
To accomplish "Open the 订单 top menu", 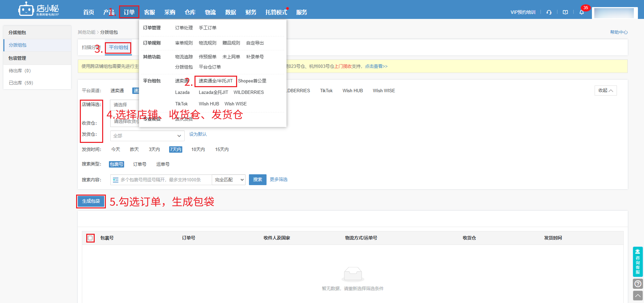I will coord(129,12).
